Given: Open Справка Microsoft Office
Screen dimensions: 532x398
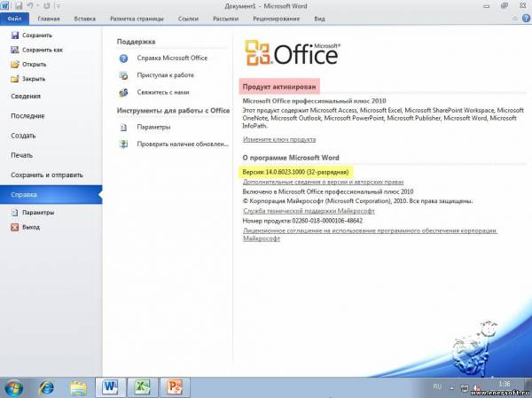Looking at the screenshot, I should [172, 59].
